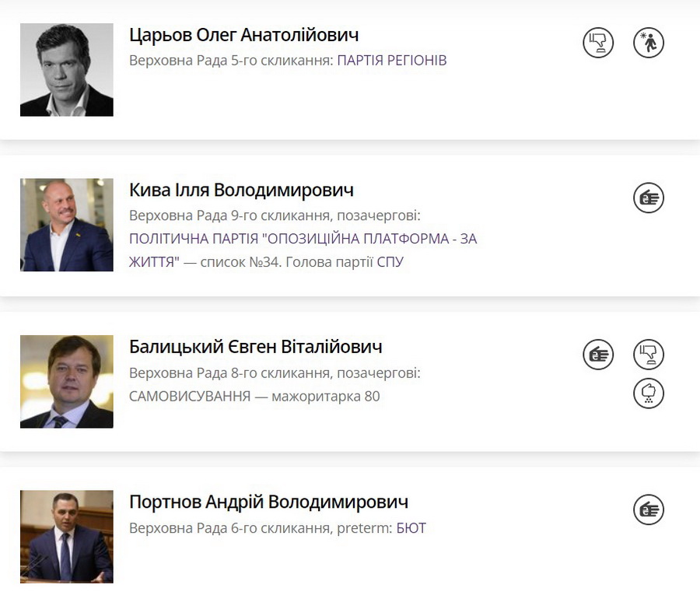700x602 pixels.
Task: Click the thumbs-down icon for Балицький
Action: point(649,355)
